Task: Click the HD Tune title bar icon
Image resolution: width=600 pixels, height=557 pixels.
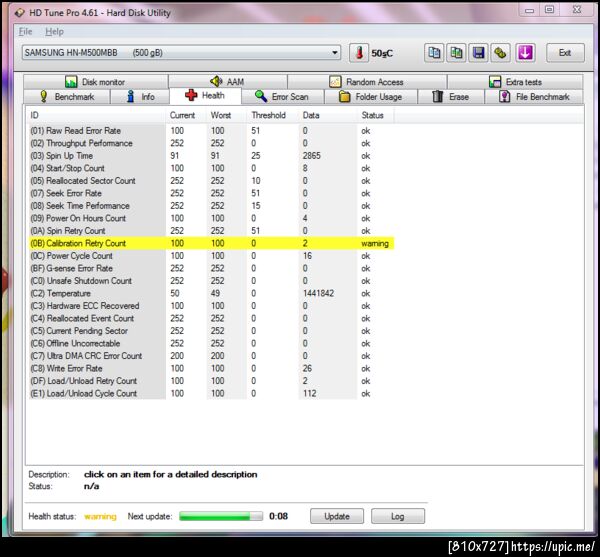Action: pyautogui.click(x=20, y=13)
